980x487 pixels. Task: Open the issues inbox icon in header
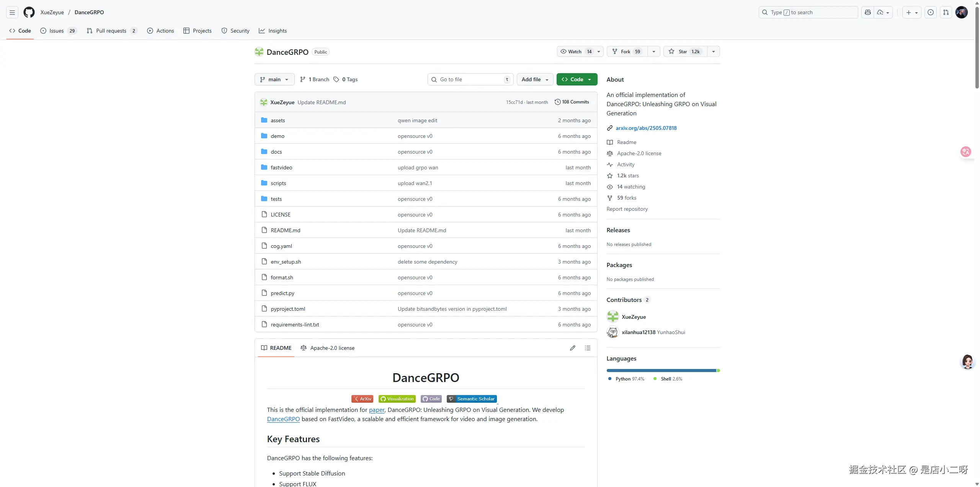pos(931,12)
